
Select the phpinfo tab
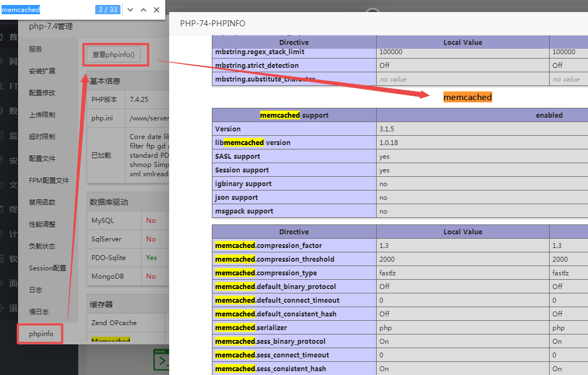tap(41, 334)
